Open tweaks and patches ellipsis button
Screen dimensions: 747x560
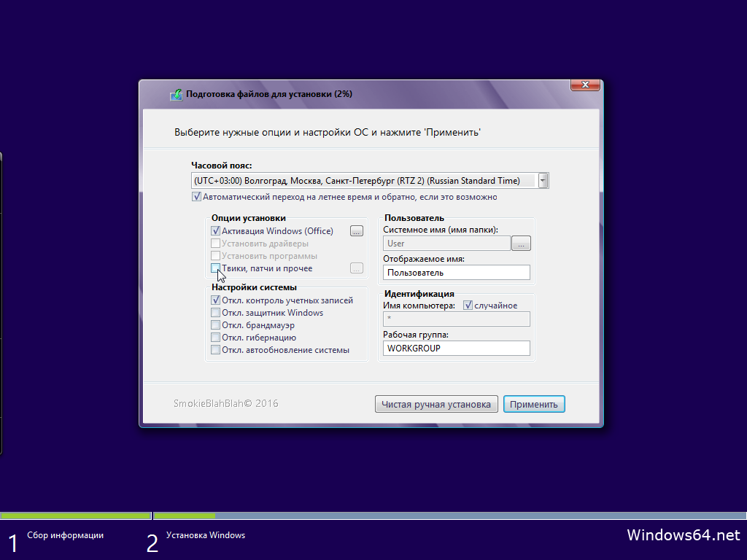tap(356, 268)
